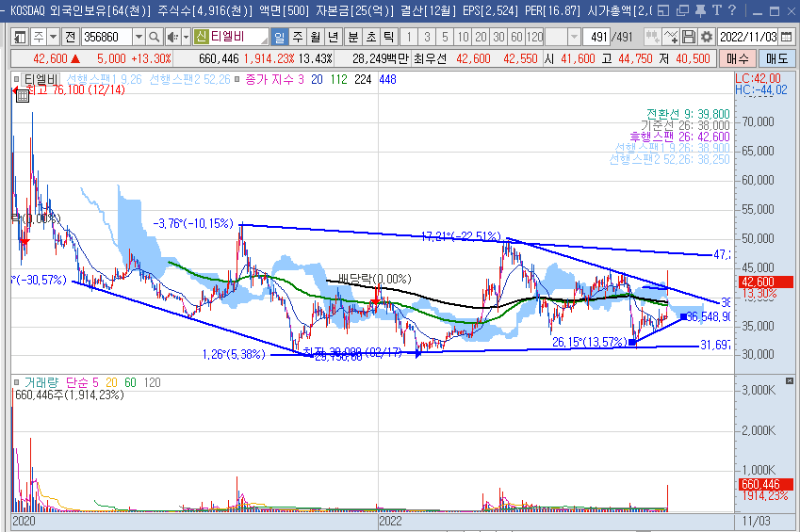Expand the 주 market type dropdown
This screenshot has height=532, width=800.
coord(53,37)
